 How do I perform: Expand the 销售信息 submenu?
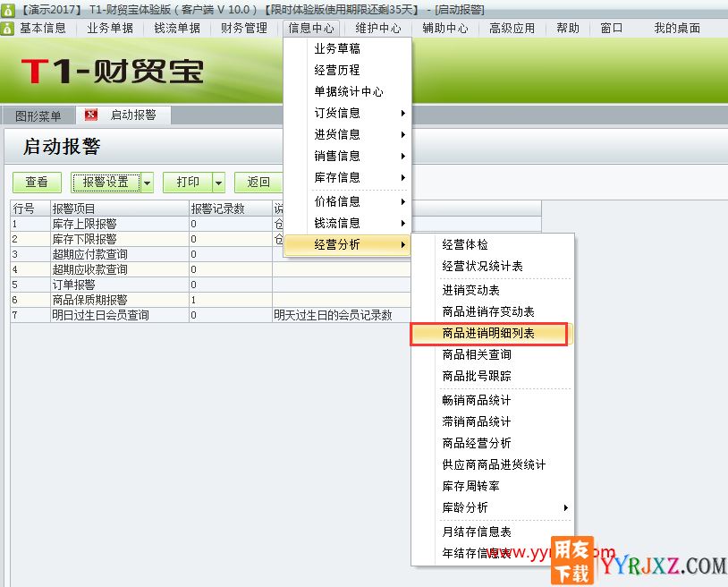pyautogui.click(x=347, y=156)
